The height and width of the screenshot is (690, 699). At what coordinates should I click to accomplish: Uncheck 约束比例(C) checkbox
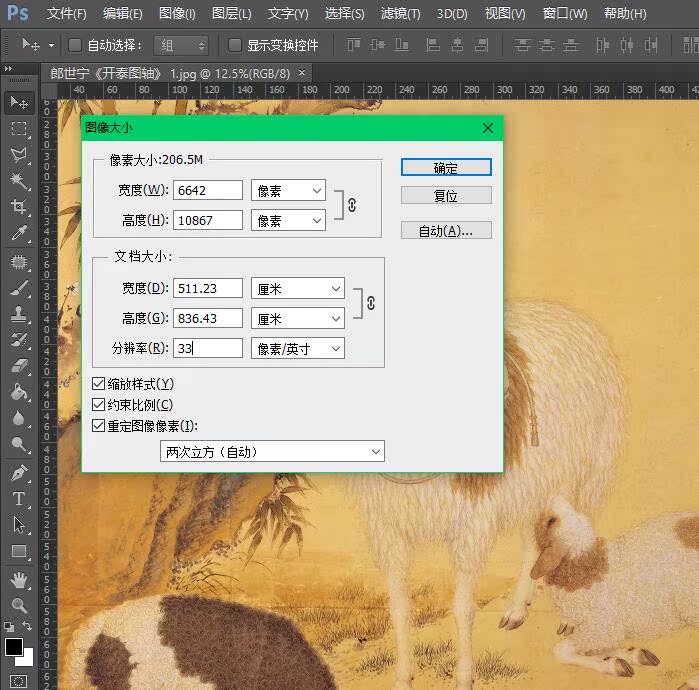pos(98,404)
